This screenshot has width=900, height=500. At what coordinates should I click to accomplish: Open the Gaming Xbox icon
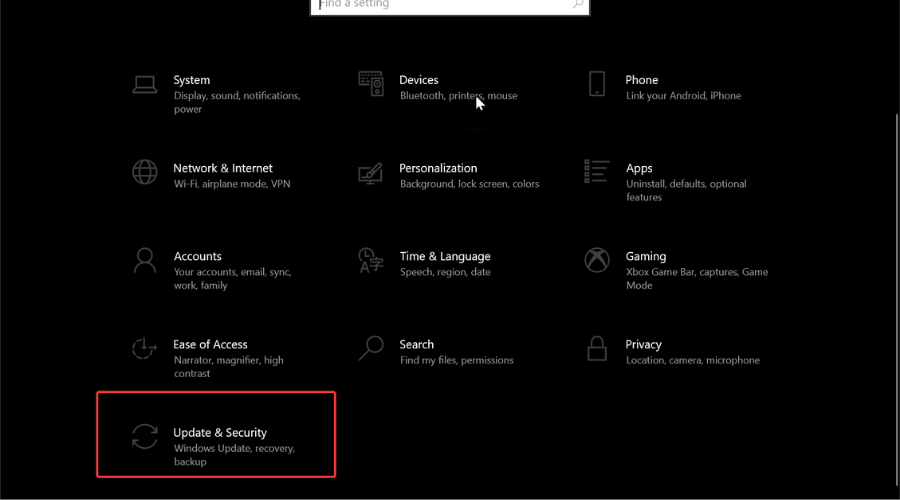point(597,260)
